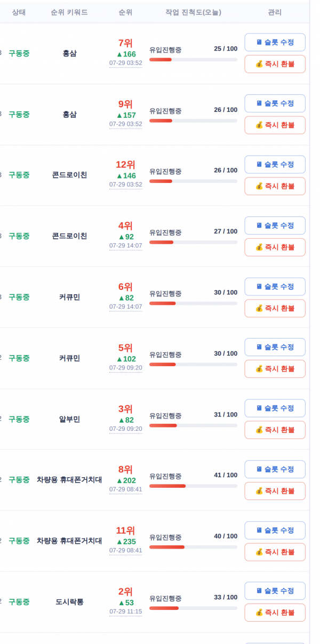Click 즉시 환불 for 차량용 휴대폰거치대 11위
The height and width of the screenshot is (644, 320).
point(275,552)
